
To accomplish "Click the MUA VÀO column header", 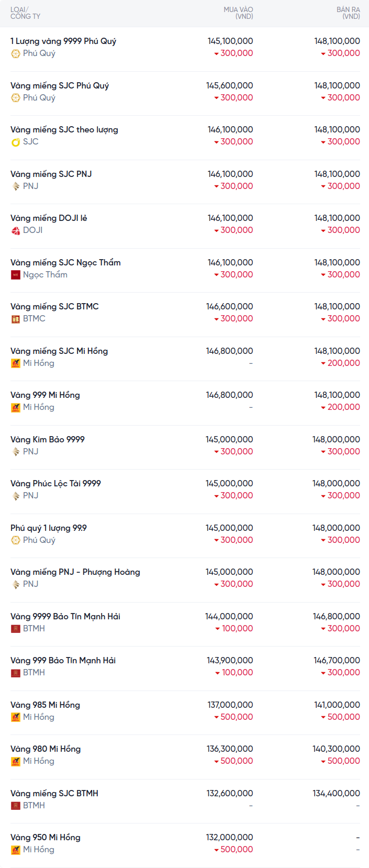I will (x=238, y=13).
